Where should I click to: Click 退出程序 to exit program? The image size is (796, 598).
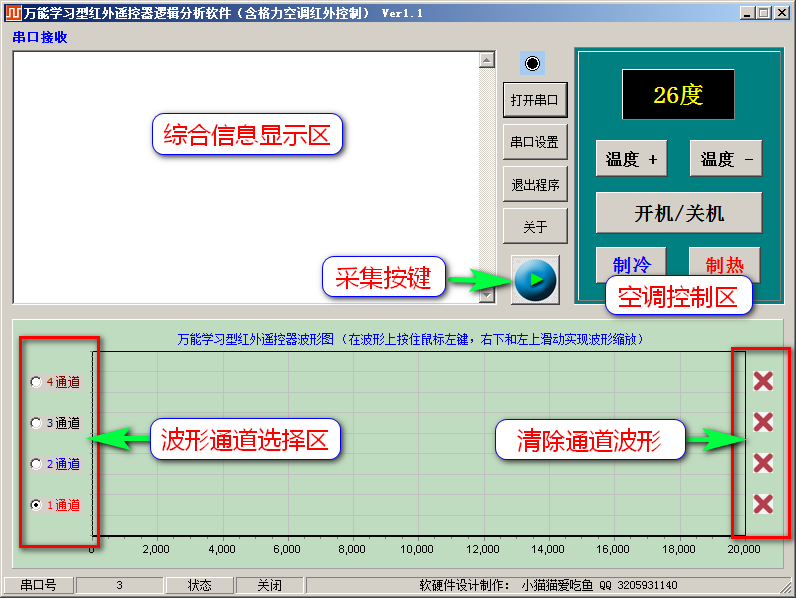coord(535,185)
